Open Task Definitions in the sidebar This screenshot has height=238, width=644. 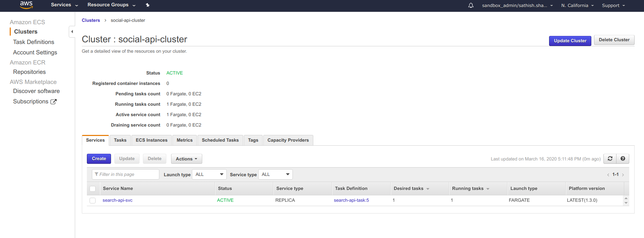34,42
